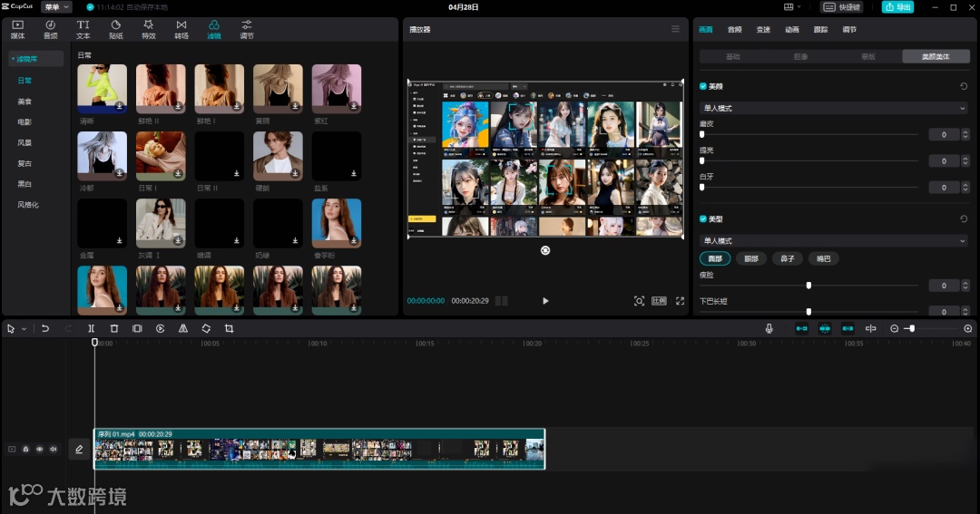
Task: Click the 磨皮 slider track
Action: [x=808, y=134]
